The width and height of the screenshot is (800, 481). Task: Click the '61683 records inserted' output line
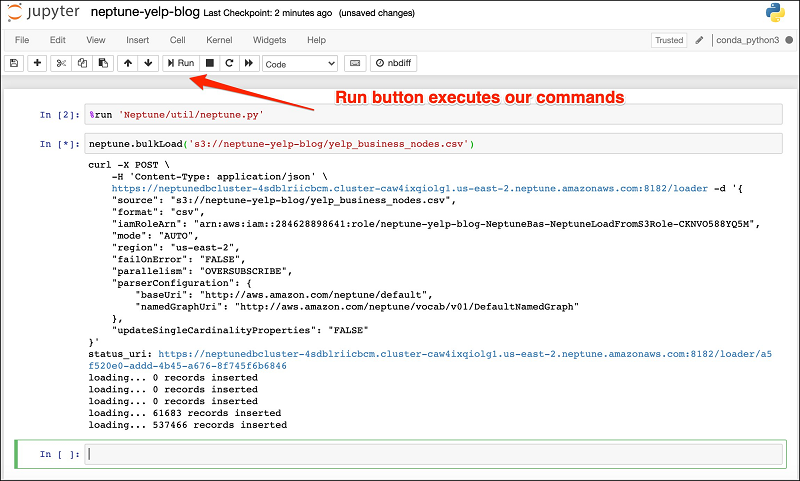(185, 413)
